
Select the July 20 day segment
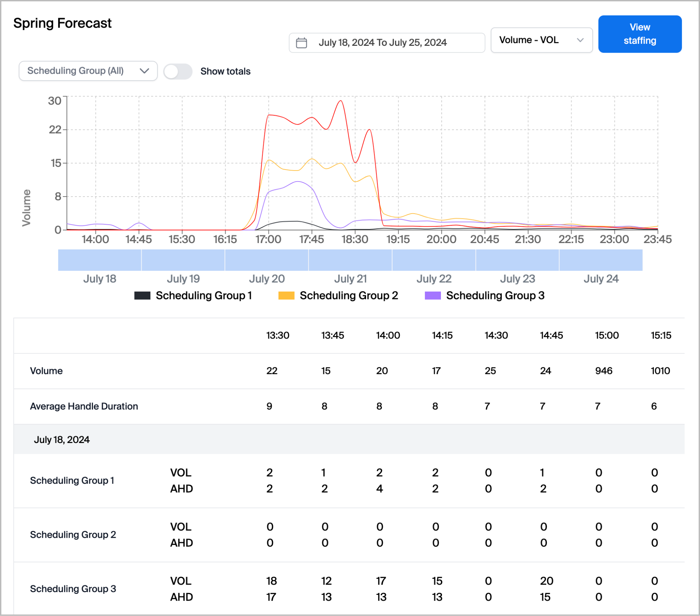267,260
